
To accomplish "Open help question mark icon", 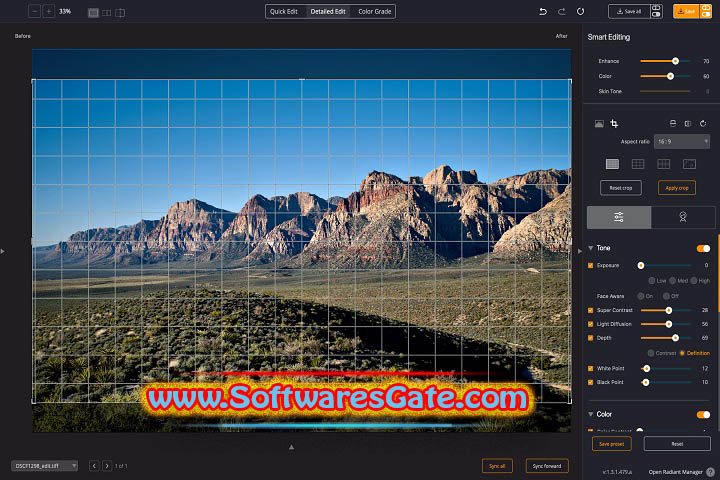I will pyautogui.click(x=711, y=472).
